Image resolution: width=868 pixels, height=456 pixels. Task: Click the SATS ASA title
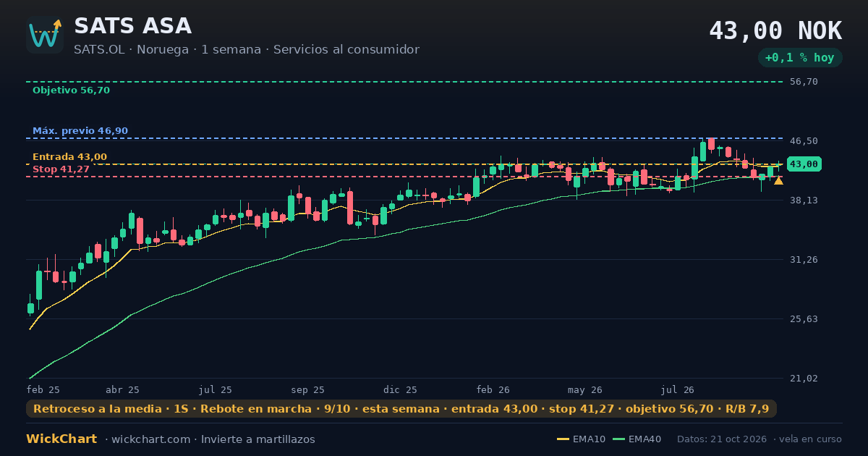tap(132, 26)
